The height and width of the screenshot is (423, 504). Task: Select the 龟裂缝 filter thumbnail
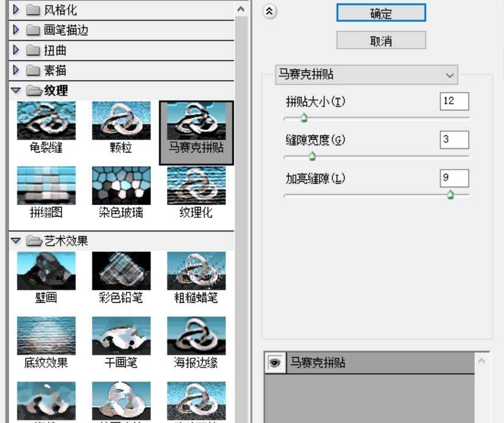(x=46, y=120)
